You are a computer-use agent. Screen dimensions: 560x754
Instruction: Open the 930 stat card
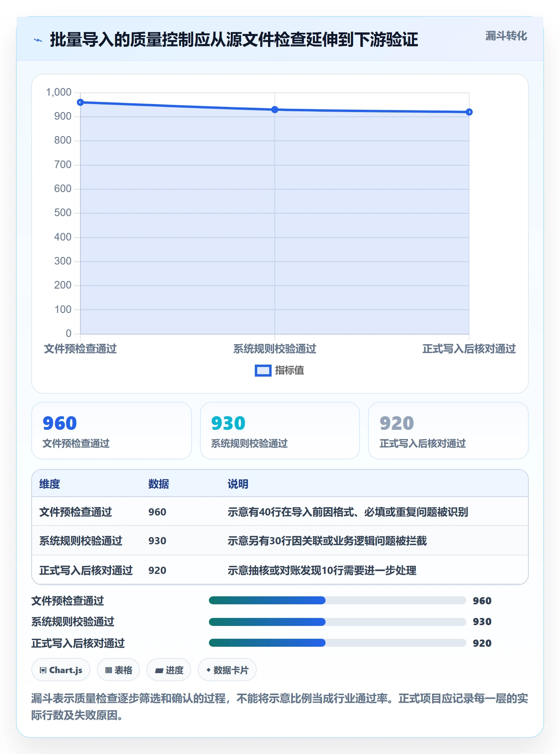click(x=280, y=431)
